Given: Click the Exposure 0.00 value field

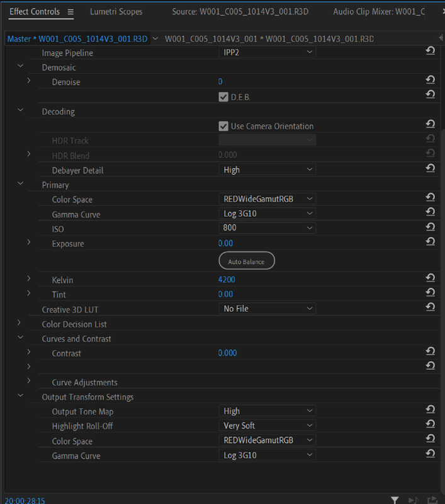Looking at the screenshot, I should coord(225,243).
